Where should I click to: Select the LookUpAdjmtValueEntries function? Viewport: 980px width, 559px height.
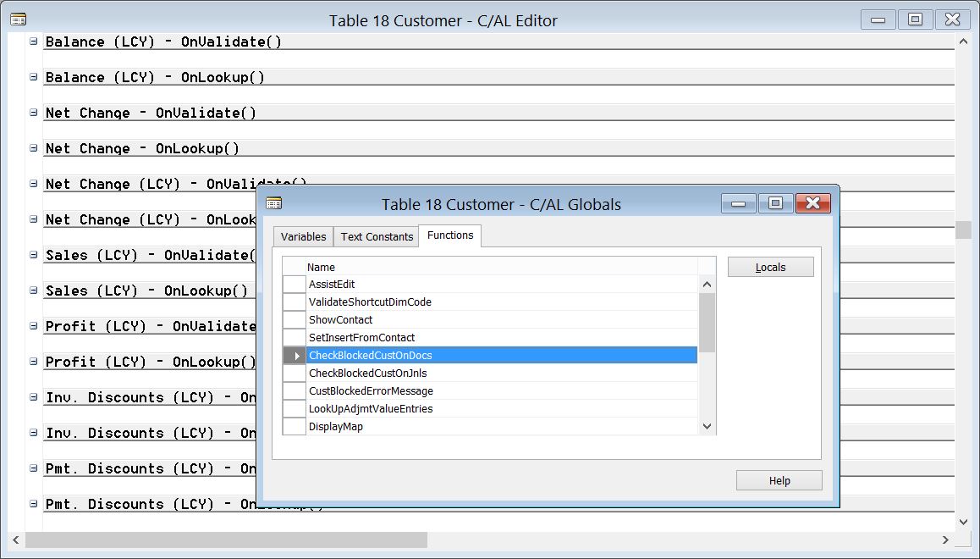click(502, 409)
